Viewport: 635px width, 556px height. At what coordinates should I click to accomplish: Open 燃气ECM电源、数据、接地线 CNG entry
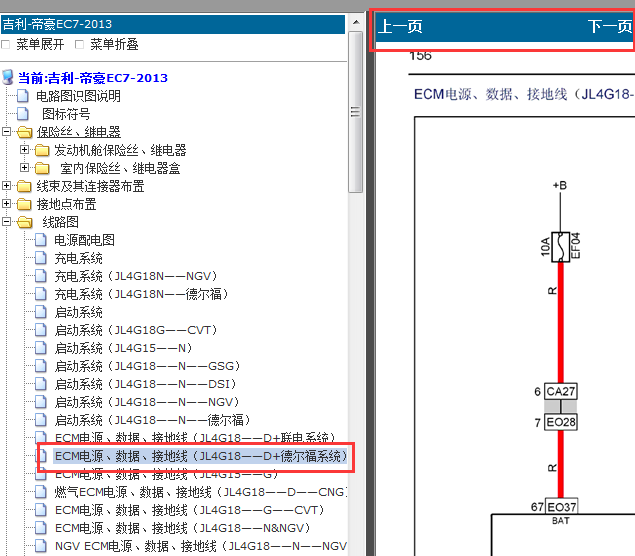pyautogui.click(x=201, y=492)
